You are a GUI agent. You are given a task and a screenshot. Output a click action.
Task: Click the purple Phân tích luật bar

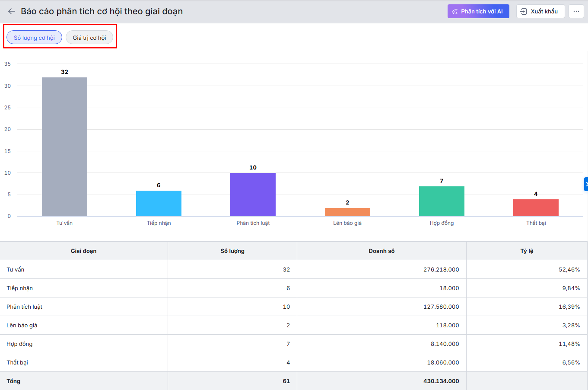tap(253, 195)
